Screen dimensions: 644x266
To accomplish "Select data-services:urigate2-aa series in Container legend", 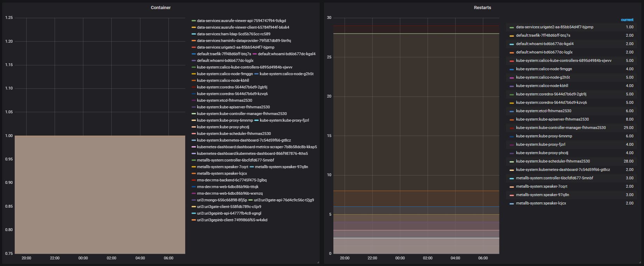I will coord(236,47).
